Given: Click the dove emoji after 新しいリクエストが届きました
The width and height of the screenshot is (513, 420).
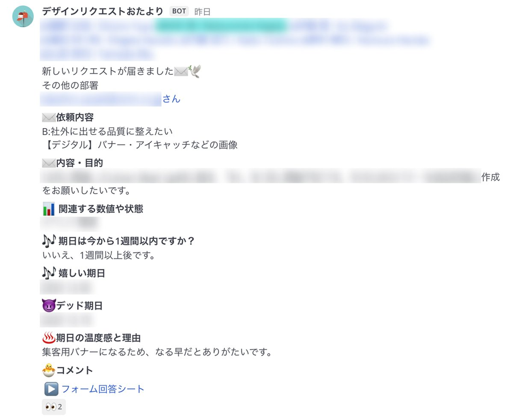Looking at the screenshot, I should tap(195, 71).
